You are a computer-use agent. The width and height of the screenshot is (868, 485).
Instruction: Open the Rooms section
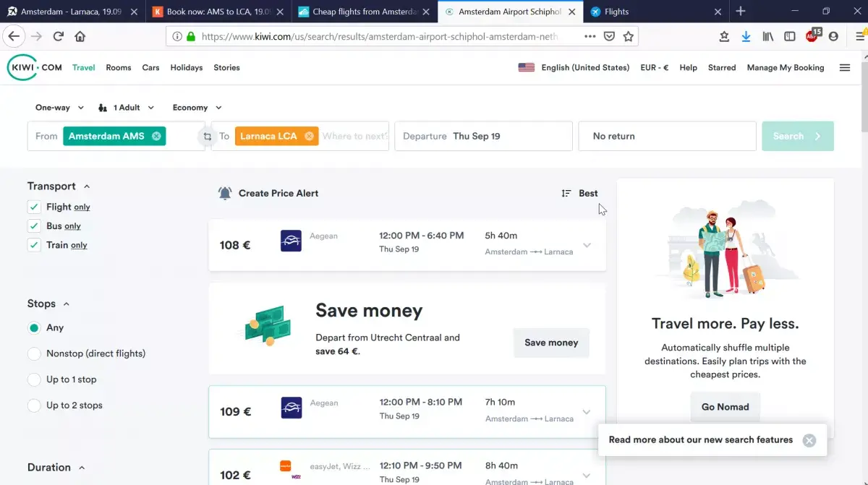click(x=119, y=68)
